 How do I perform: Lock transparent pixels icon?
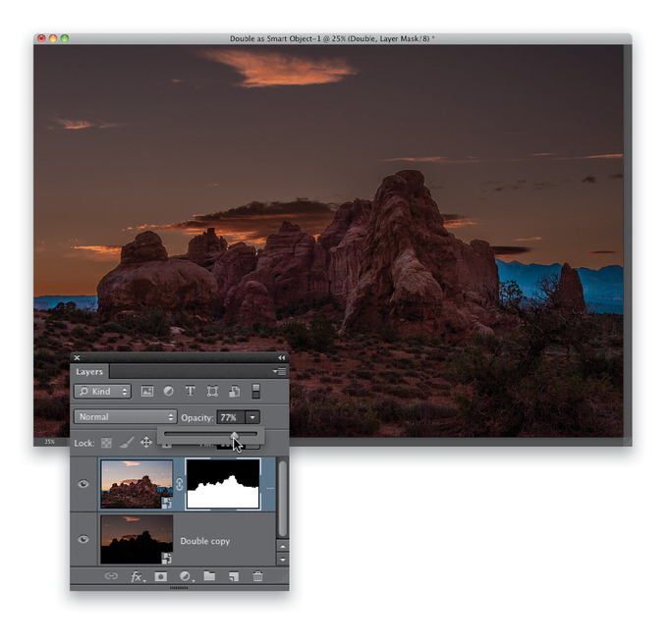point(106,443)
